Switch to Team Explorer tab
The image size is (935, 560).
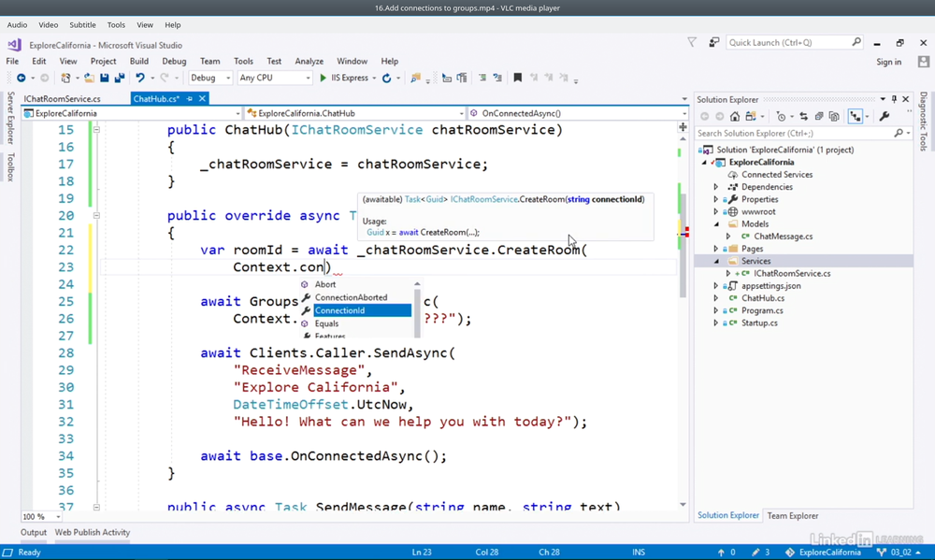click(793, 515)
